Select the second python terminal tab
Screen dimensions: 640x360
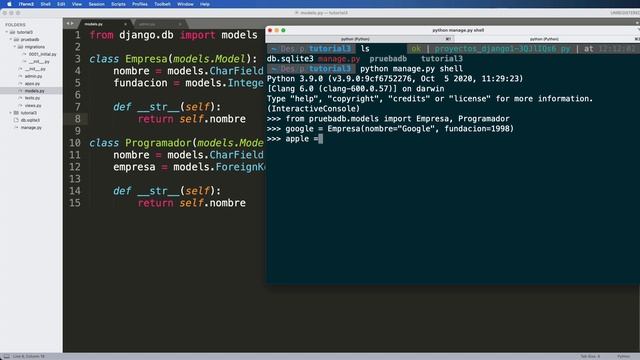pyautogui.click(x=544, y=39)
